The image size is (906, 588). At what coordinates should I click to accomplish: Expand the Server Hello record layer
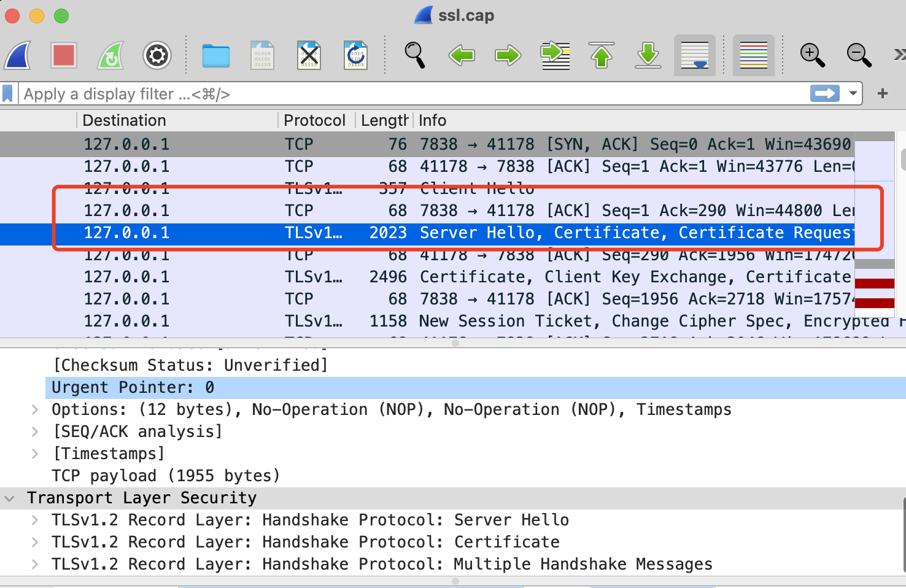35,520
